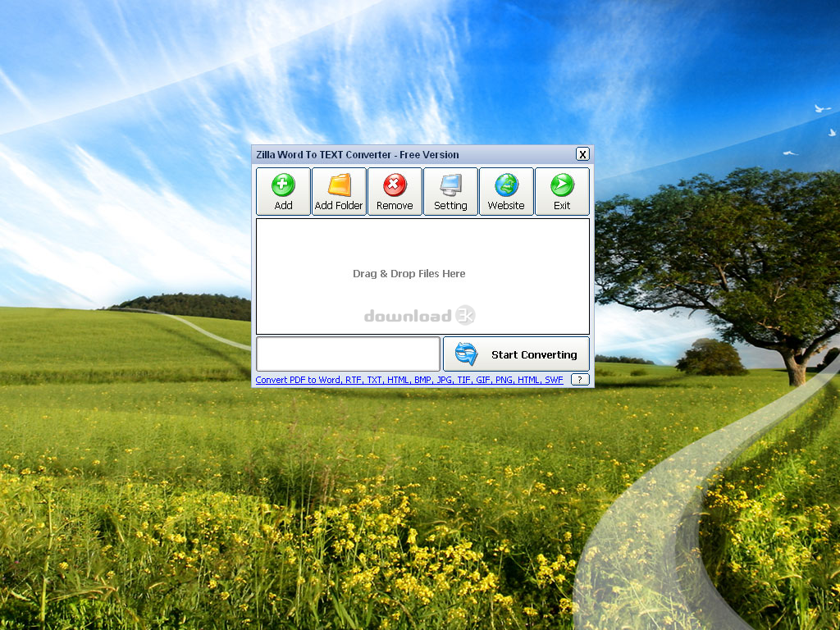
Task: Click the red Remove button
Action: point(395,191)
